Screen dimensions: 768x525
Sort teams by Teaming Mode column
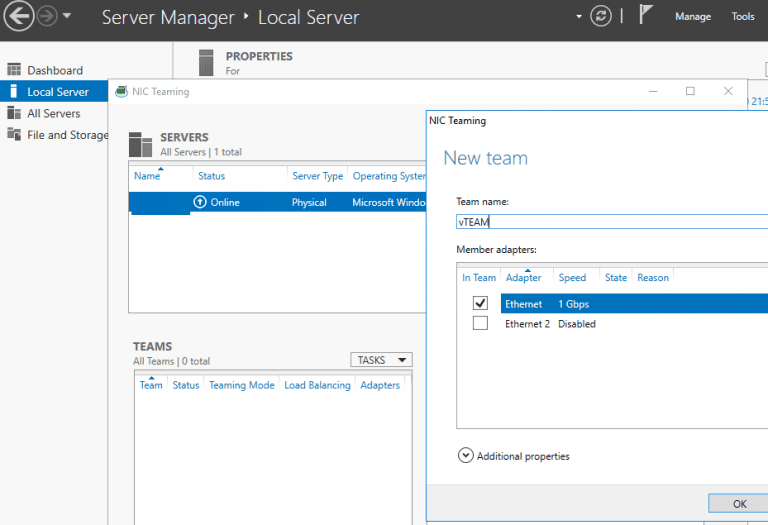(241, 385)
